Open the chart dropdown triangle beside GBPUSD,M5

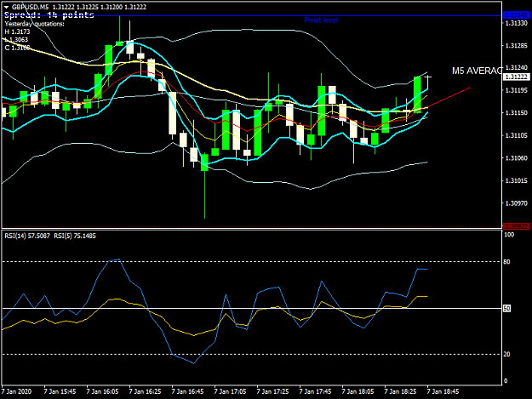tap(6, 7)
